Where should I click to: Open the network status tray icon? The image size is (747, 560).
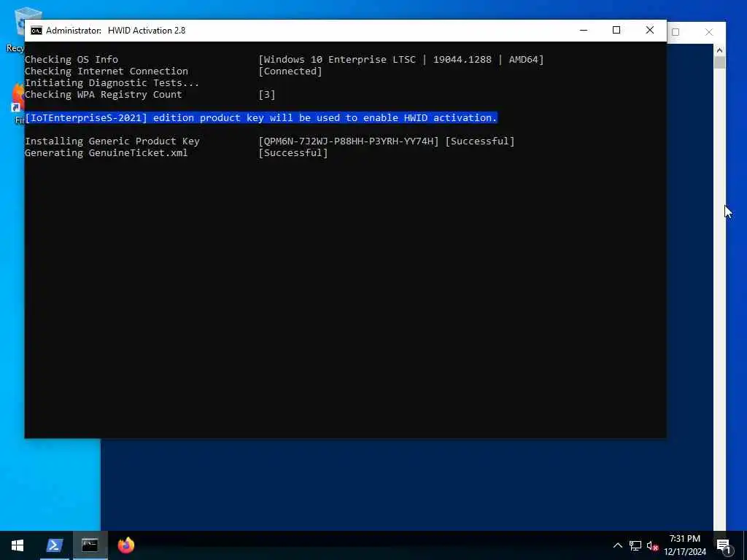click(x=635, y=545)
